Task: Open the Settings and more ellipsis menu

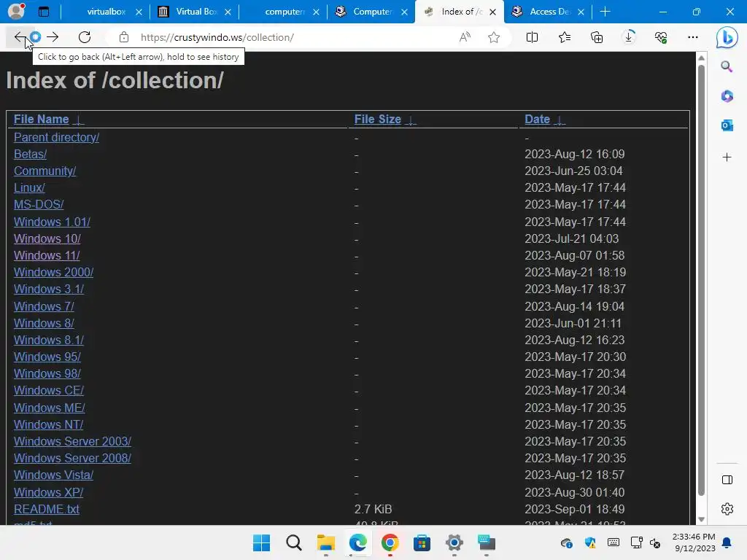Action: [x=693, y=37]
